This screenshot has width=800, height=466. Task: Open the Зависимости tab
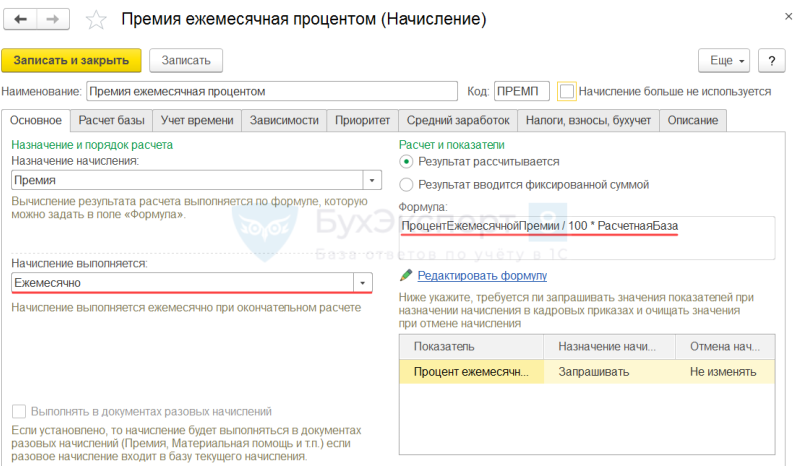click(284, 120)
